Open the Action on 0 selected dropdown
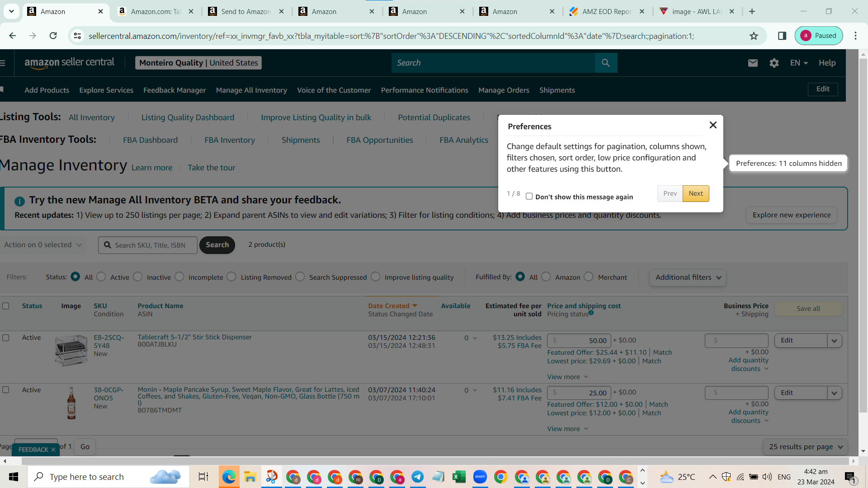 43,245
